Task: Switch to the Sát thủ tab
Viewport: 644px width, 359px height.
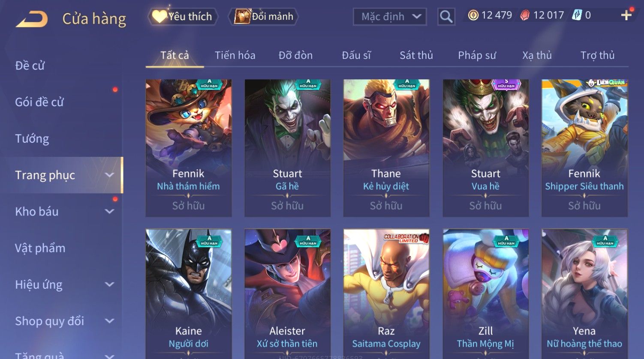Action: 416,55
